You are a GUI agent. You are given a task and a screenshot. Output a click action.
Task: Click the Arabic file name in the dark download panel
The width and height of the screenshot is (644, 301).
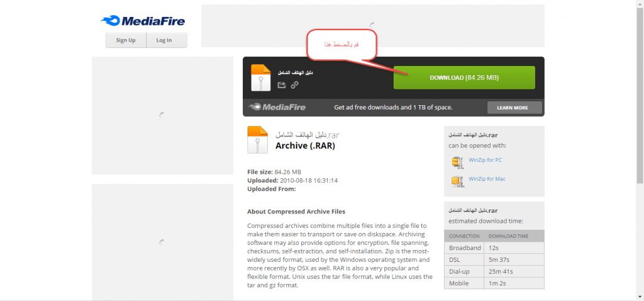pyautogui.click(x=296, y=73)
